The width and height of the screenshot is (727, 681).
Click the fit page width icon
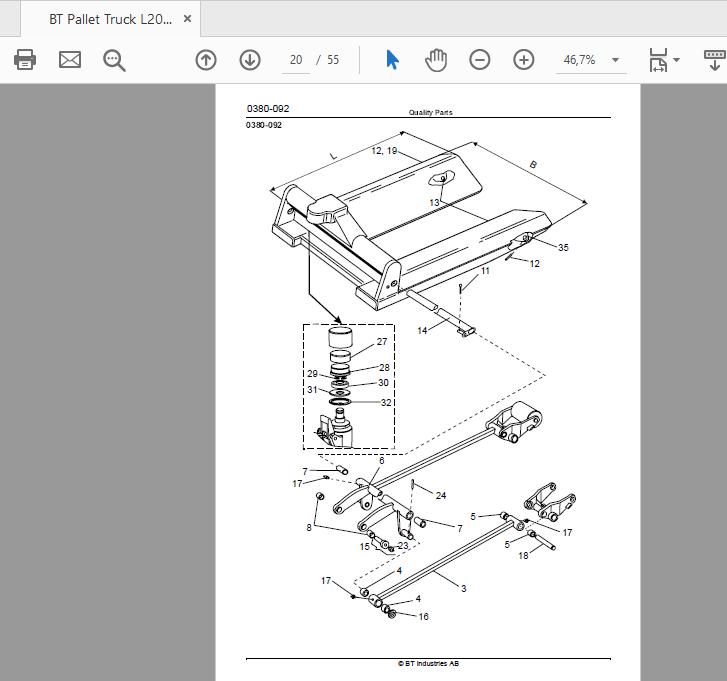click(658, 60)
